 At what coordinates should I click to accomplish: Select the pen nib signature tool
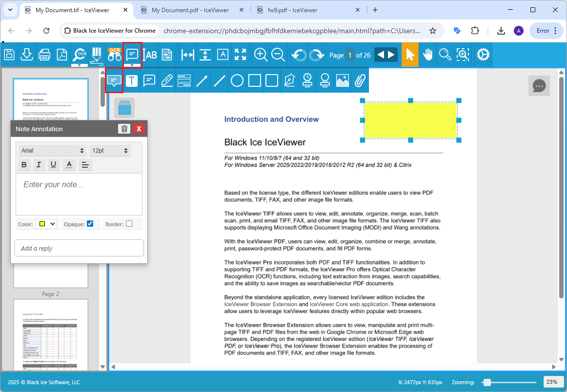click(290, 80)
